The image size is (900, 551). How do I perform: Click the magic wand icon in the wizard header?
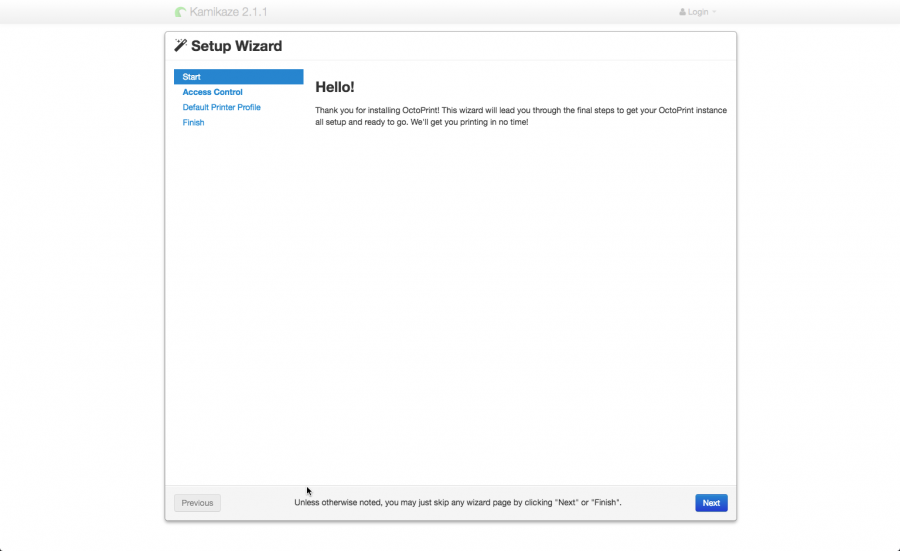180,46
